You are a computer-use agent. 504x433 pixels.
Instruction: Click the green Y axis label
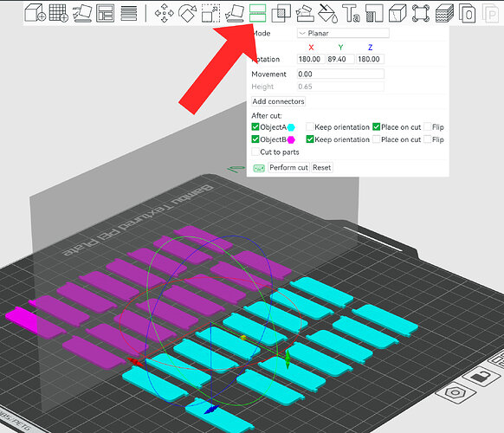point(340,48)
